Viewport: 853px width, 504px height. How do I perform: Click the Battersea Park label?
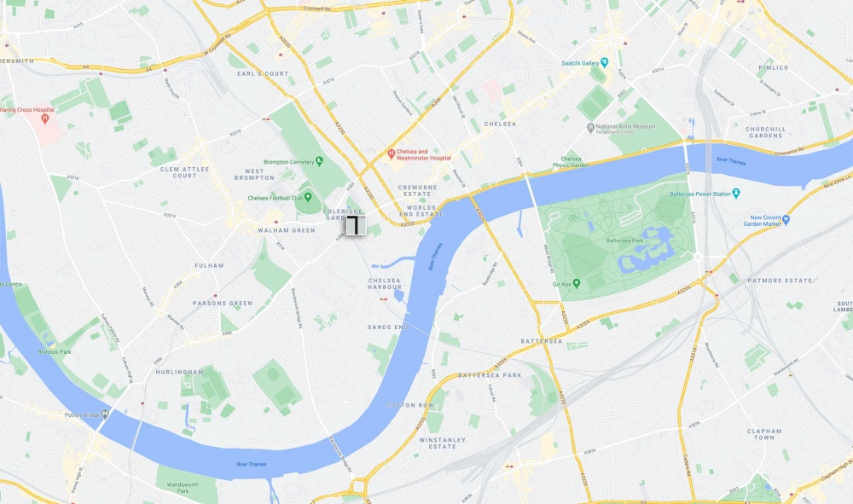tap(624, 240)
